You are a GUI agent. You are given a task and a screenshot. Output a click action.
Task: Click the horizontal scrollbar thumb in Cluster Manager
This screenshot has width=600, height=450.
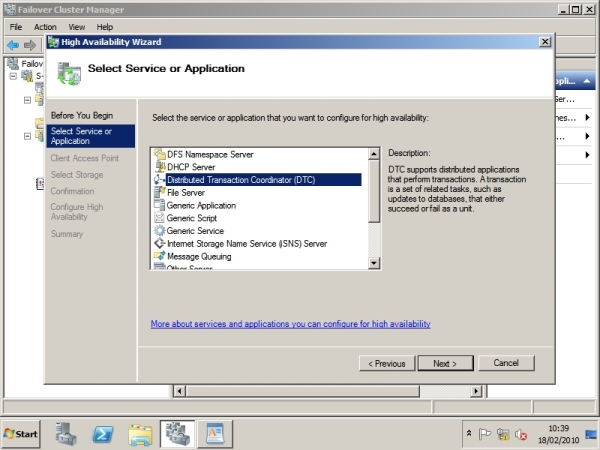[x=302, y=391]
